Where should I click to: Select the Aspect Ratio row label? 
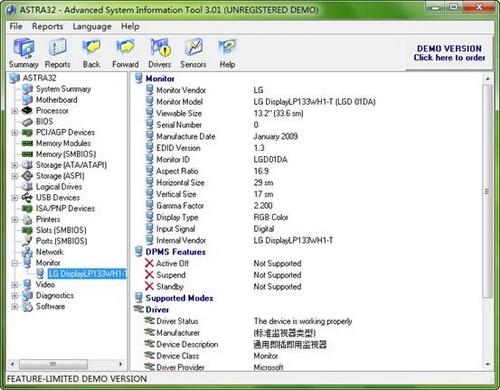click(177, 171)
